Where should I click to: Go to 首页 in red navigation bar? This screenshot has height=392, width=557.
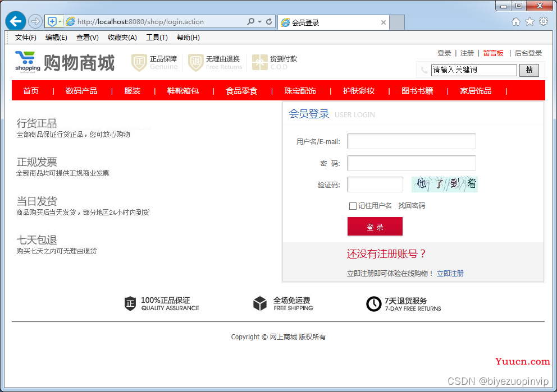tap(31, 91)
